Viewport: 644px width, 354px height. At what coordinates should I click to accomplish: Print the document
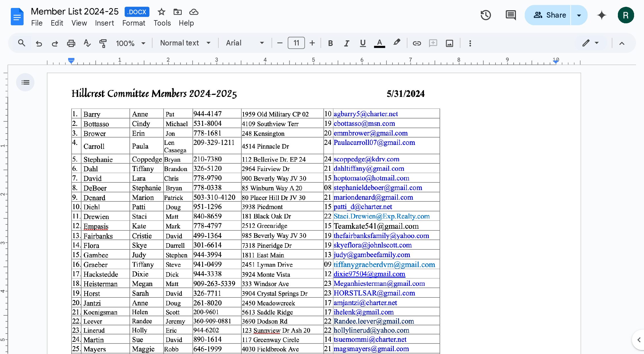pos(71,43)
